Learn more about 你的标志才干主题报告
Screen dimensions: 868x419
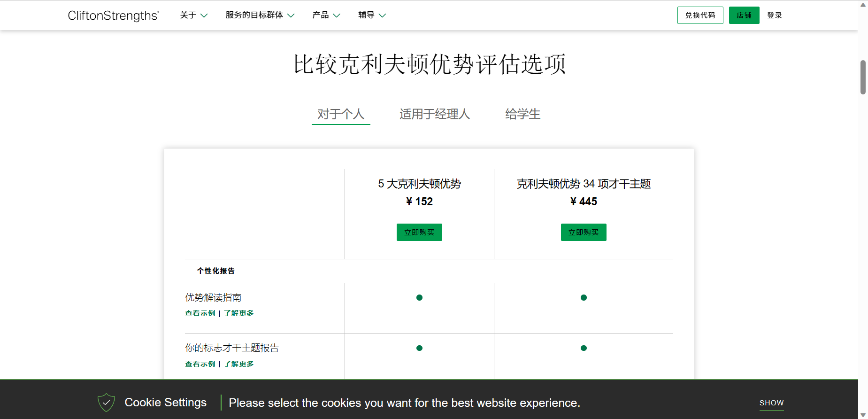tap(239, 364)
